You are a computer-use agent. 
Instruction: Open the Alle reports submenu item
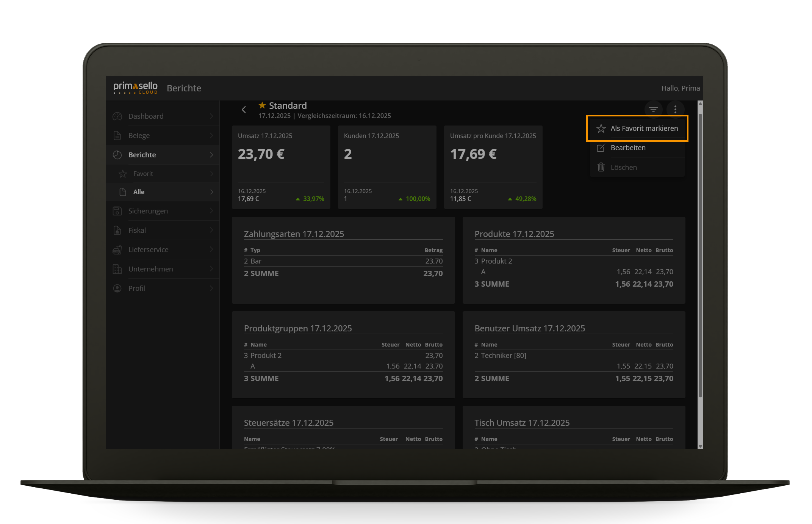click(139, 192)
